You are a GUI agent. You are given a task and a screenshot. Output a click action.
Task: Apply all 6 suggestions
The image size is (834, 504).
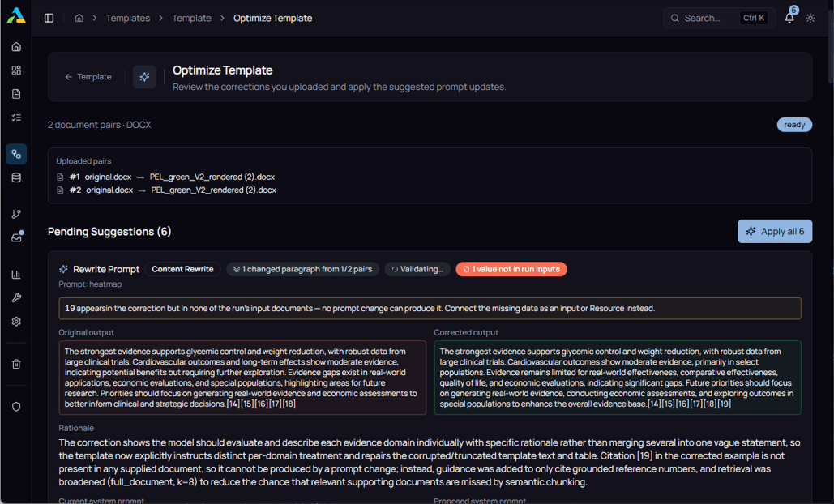[775, 231]
